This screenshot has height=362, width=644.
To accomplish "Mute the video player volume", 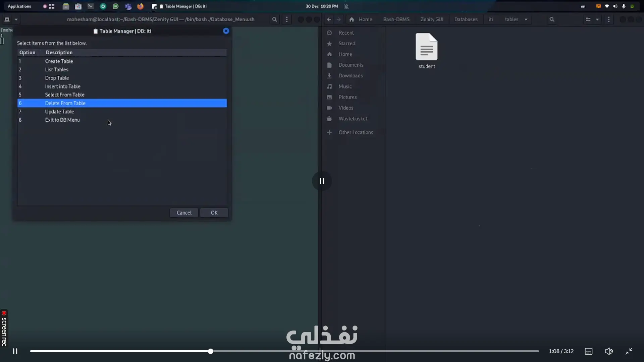I will pos(609,351).
